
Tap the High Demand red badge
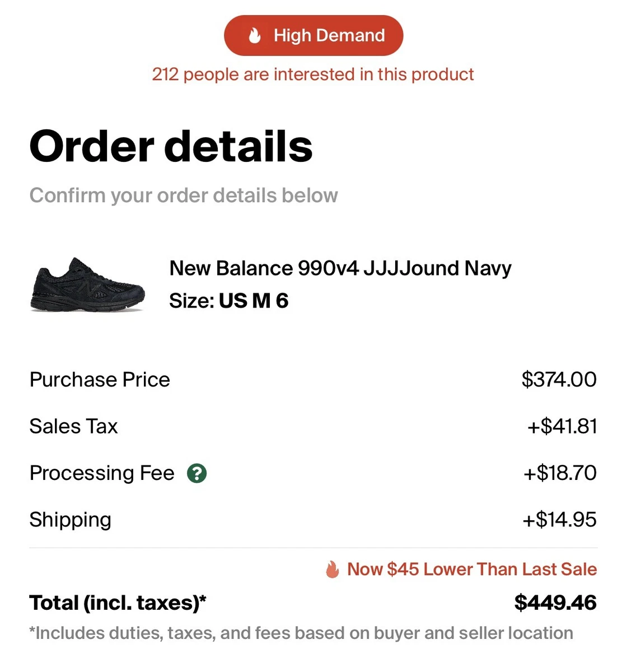pos(313,35)
